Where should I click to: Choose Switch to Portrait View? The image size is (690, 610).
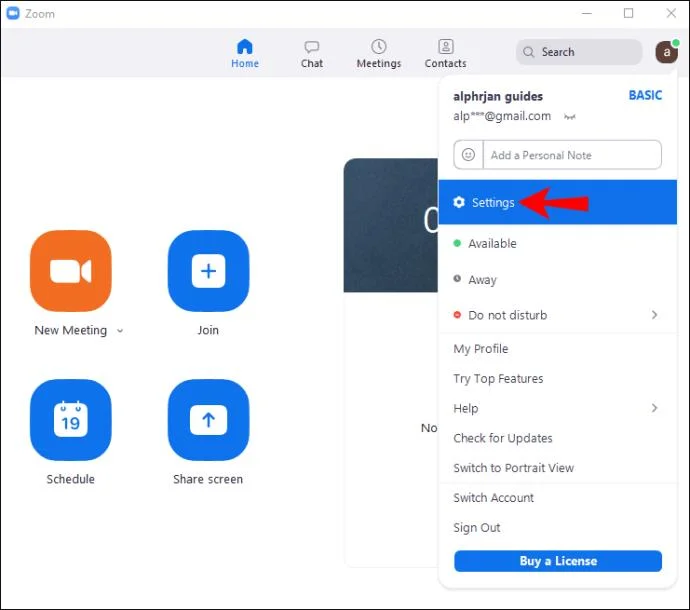click(558, 468)
